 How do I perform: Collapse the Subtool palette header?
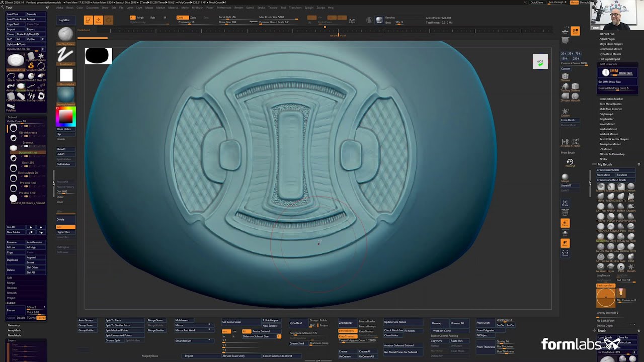click(12, 117)
